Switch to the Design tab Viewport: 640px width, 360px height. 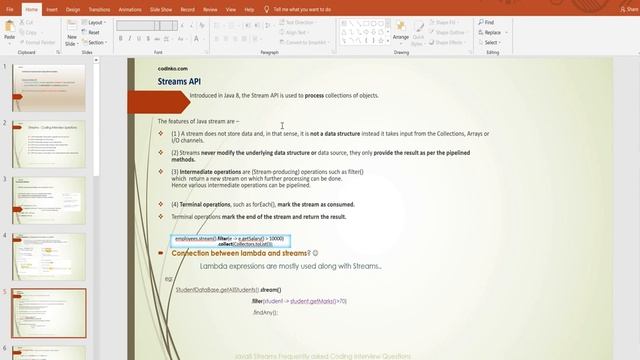pos(73,9)
